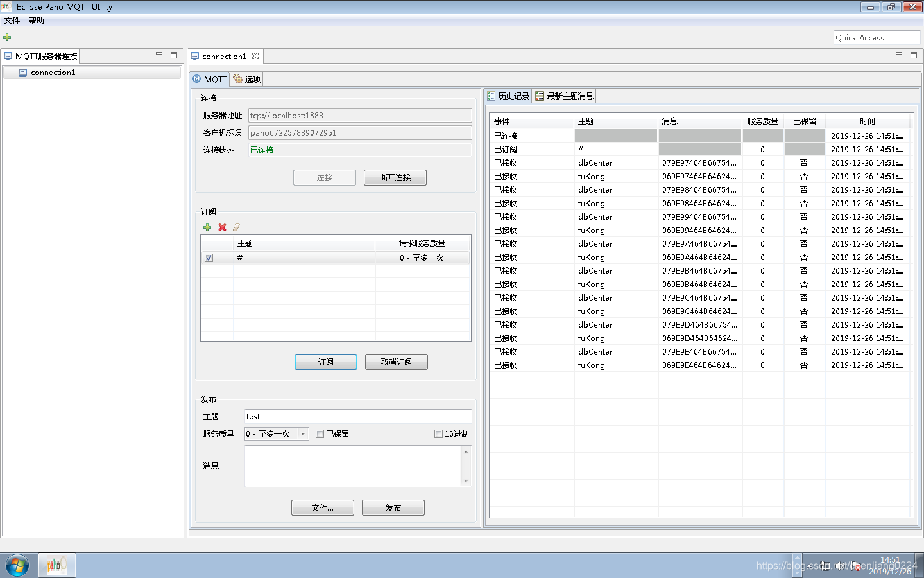Viewport: 924px width, 578px height.
Task: Select message 069E97464B64624... in history
Action: (700, 176)
